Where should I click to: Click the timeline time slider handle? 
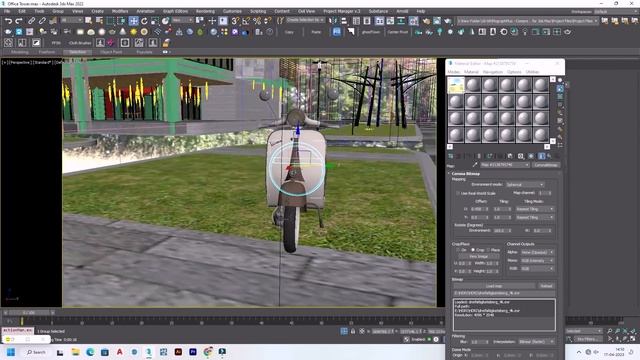(x=29, y=313)
